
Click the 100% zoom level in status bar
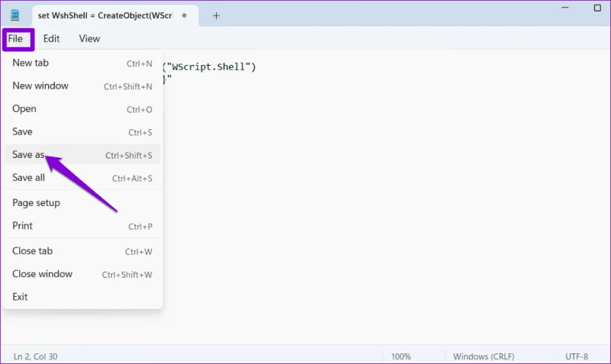click(401, 356)
